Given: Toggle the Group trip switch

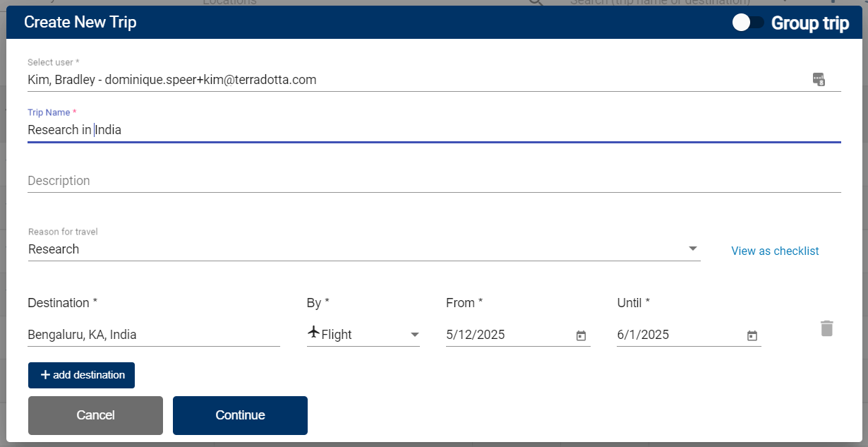Looking at the screenshot, I should coord(748,23).
